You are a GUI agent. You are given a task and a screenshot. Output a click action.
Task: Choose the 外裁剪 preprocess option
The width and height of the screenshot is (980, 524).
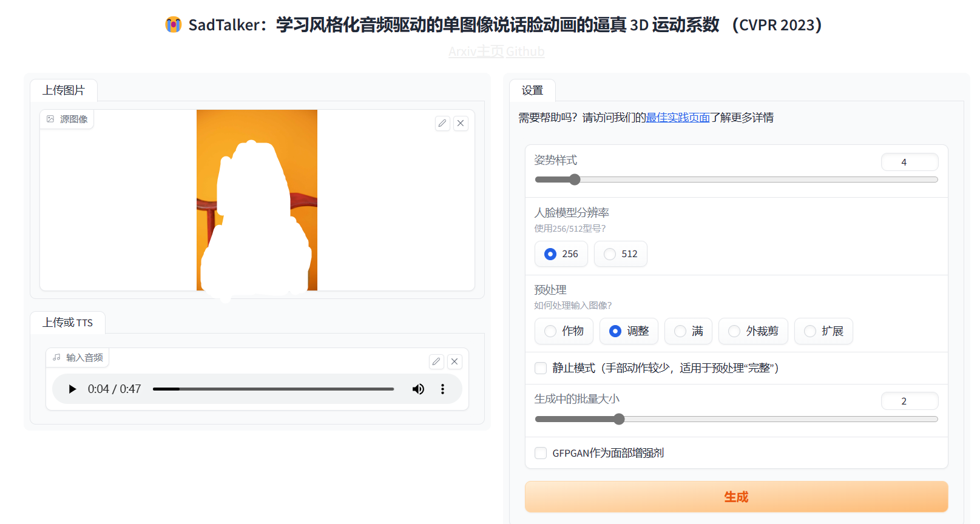click(753, 331)
